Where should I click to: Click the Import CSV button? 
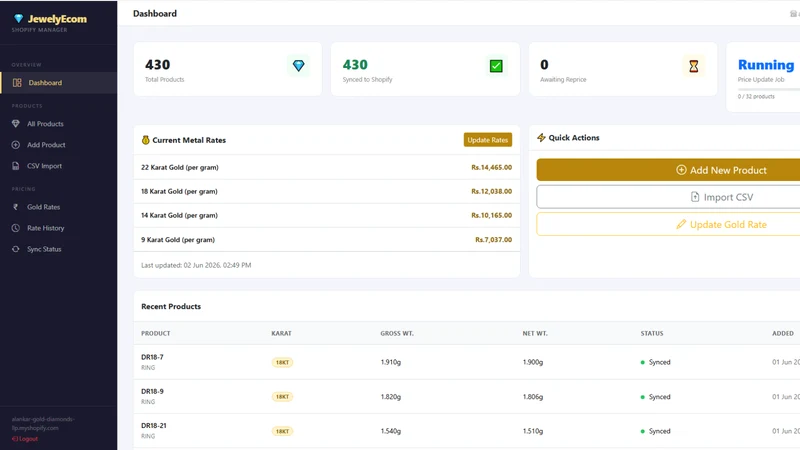point(668,197)
